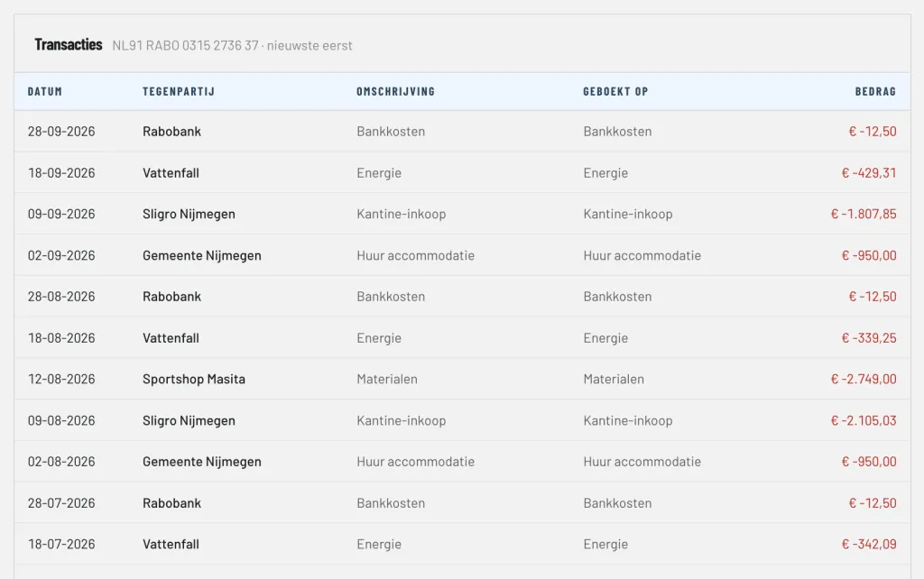Select Energie under Omschrijving for 18-09-2026
Screen dimensions: 924x579
tap(379, 172)
